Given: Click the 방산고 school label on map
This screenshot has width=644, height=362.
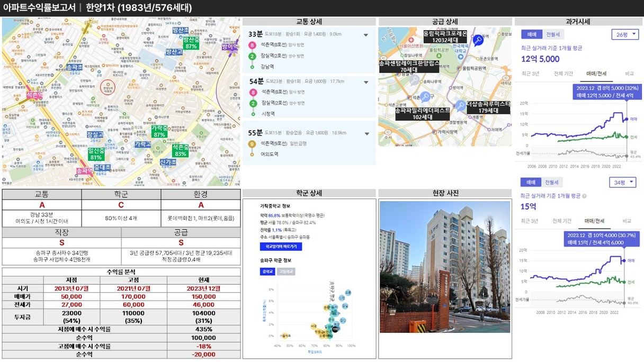Looking at the screenshot, I should pyautogui.click(x=173, y=52).
